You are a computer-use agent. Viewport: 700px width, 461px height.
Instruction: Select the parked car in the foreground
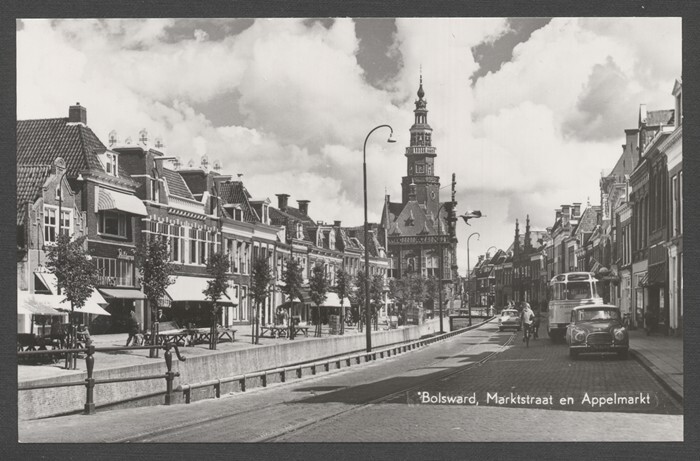click(597, 330)
